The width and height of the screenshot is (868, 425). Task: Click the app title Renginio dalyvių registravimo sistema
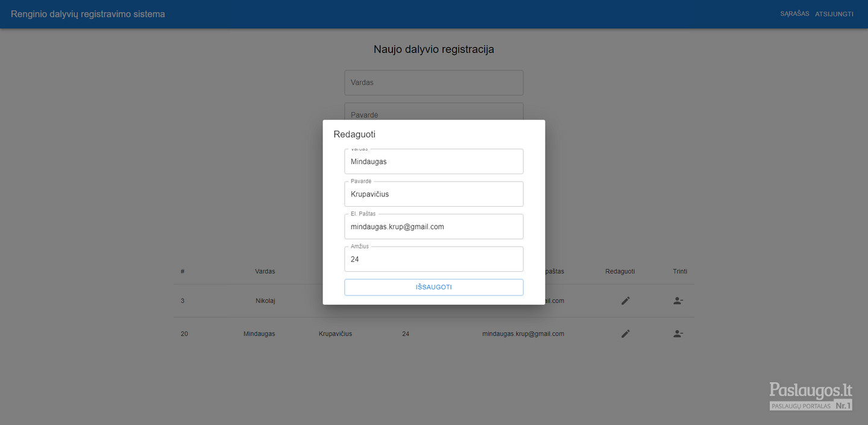(x=88, y=14)
